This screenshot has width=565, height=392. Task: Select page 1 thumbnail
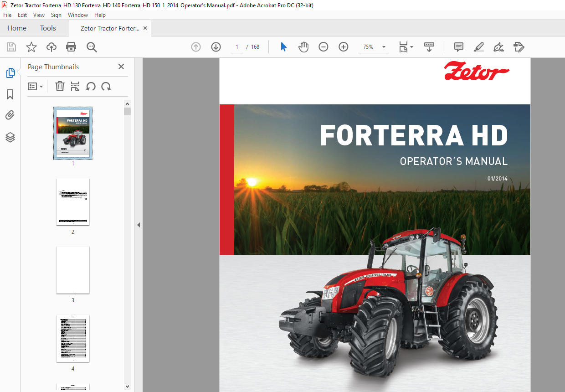click(73, 133)
